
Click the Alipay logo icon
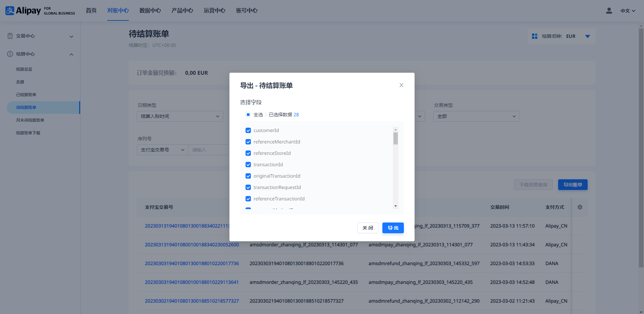click(10, 11)
